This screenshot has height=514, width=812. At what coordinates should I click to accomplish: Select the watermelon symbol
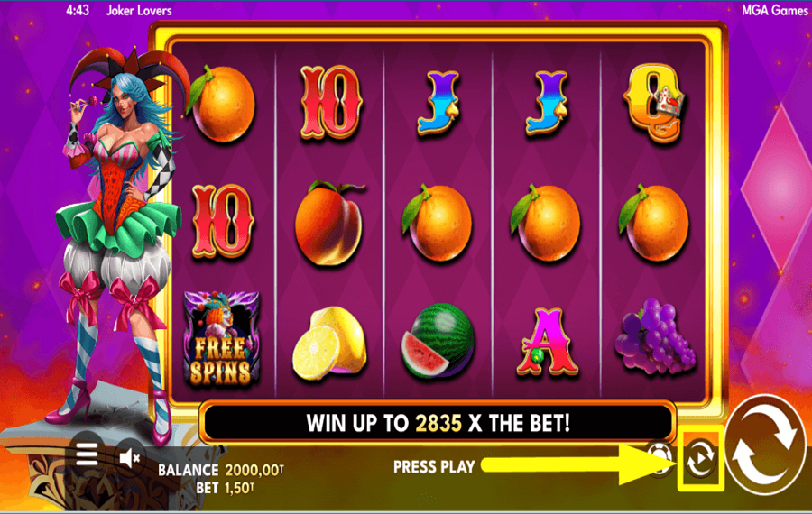[x=438, y=340]
